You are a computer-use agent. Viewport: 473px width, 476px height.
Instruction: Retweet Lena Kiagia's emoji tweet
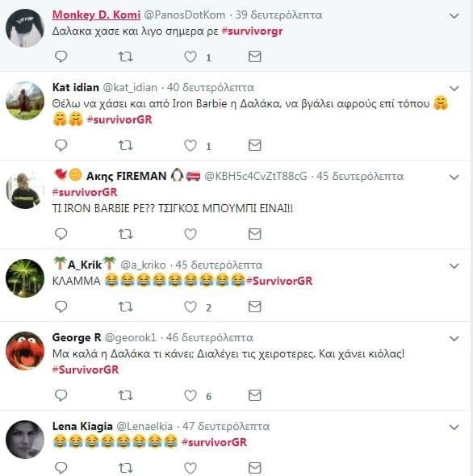click(125, 468)
